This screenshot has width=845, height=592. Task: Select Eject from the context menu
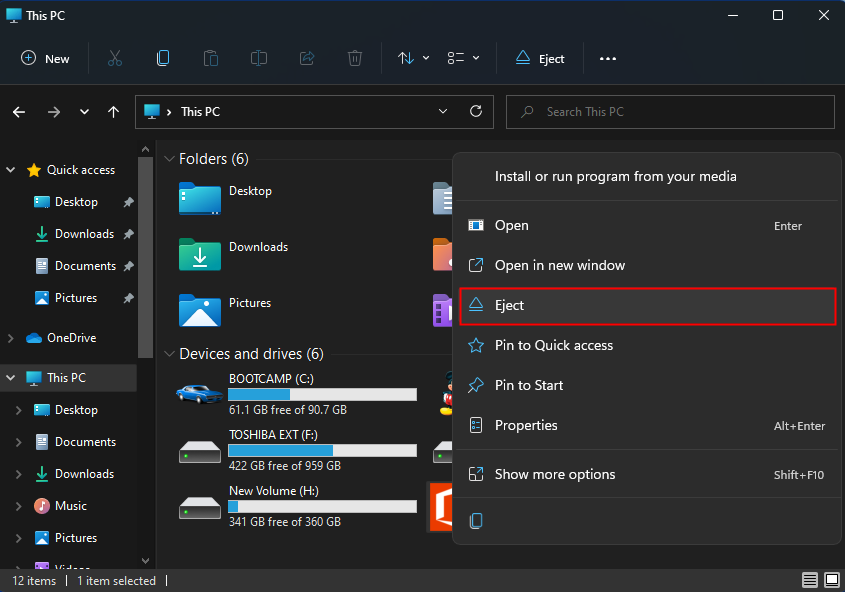(647, 305)
